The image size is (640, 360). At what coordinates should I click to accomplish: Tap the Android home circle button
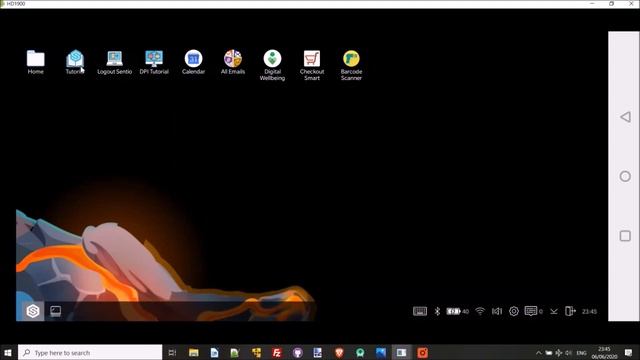click(625, 176)
